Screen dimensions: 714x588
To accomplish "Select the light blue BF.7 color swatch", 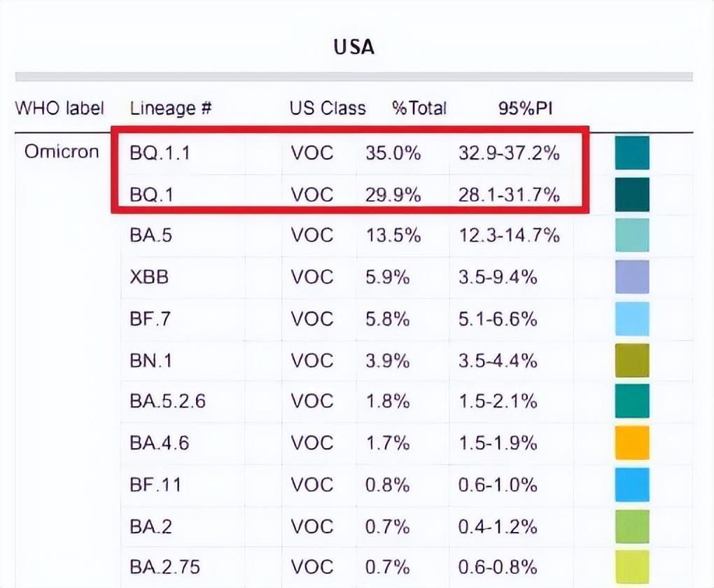I will click(x=631, y=318).
